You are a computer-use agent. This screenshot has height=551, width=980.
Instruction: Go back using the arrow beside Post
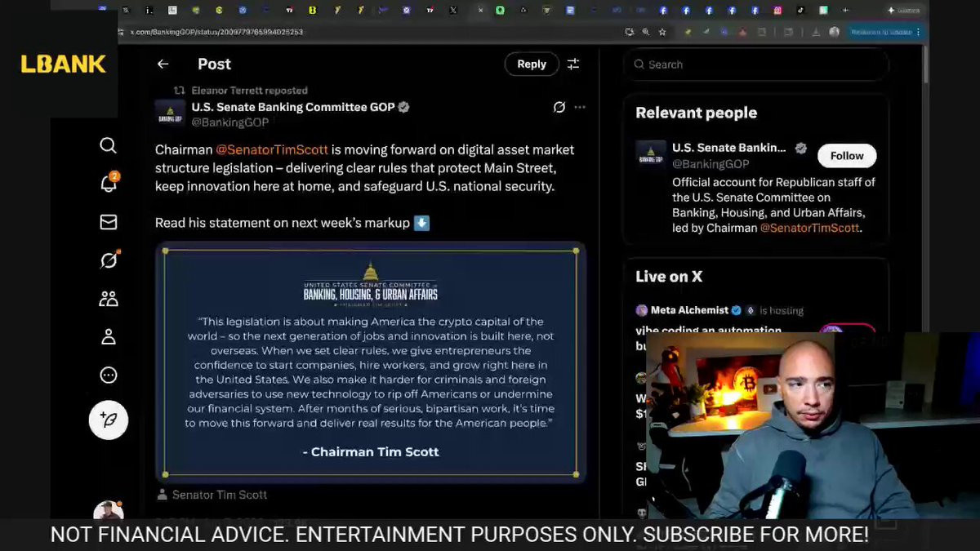pyautogui.click(x=163, y=64)
